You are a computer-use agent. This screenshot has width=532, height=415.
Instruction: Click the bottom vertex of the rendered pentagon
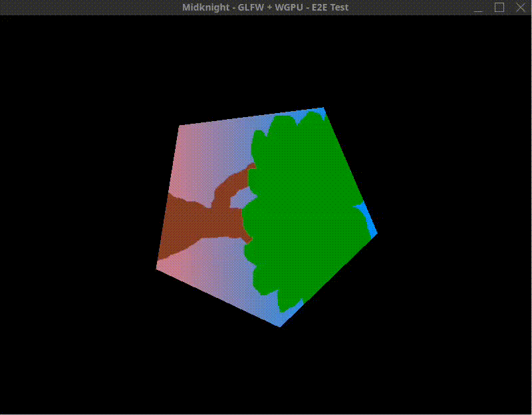(x=279, y=326)
